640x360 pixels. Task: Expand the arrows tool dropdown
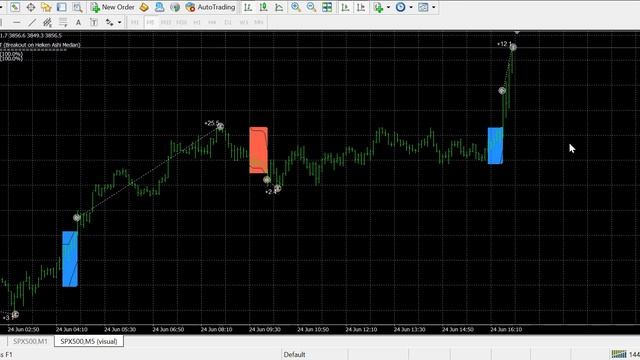[119, 22]
